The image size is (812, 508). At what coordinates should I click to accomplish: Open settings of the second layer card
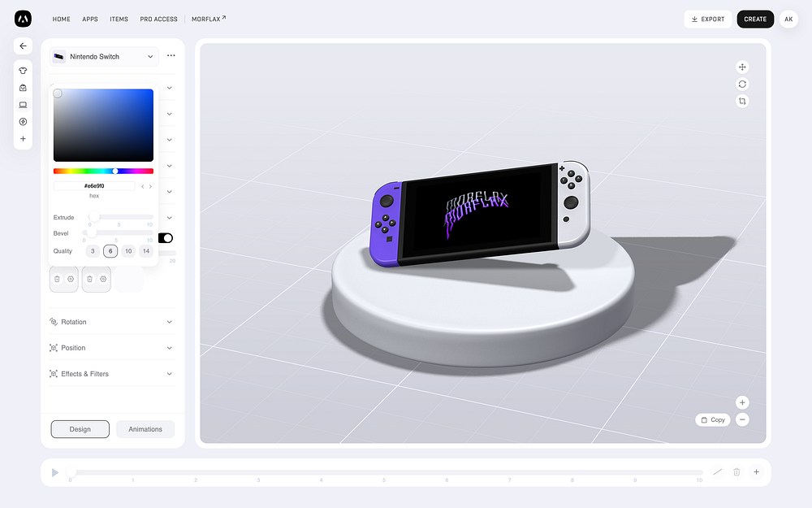click(103, 279)
